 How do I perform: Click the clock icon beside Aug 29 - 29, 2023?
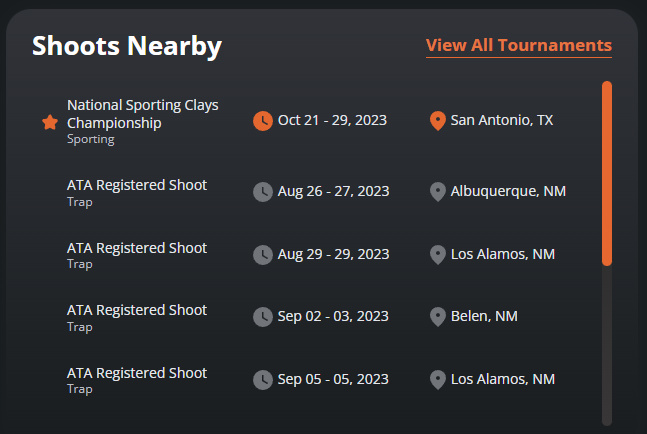263,255
